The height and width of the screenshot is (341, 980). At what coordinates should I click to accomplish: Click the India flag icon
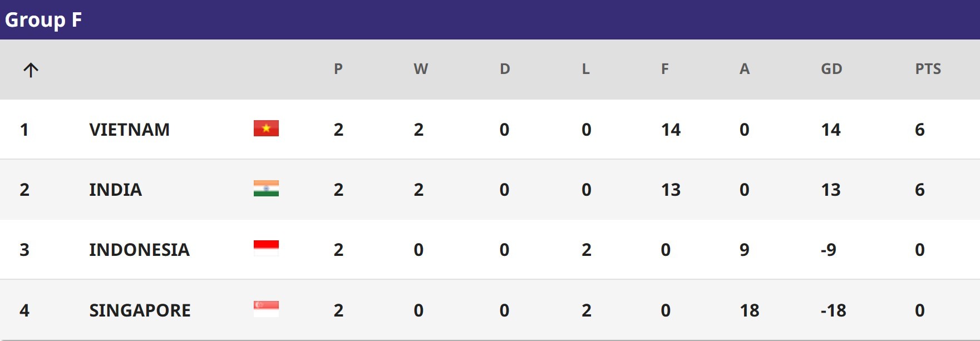[x=266, y=189]
